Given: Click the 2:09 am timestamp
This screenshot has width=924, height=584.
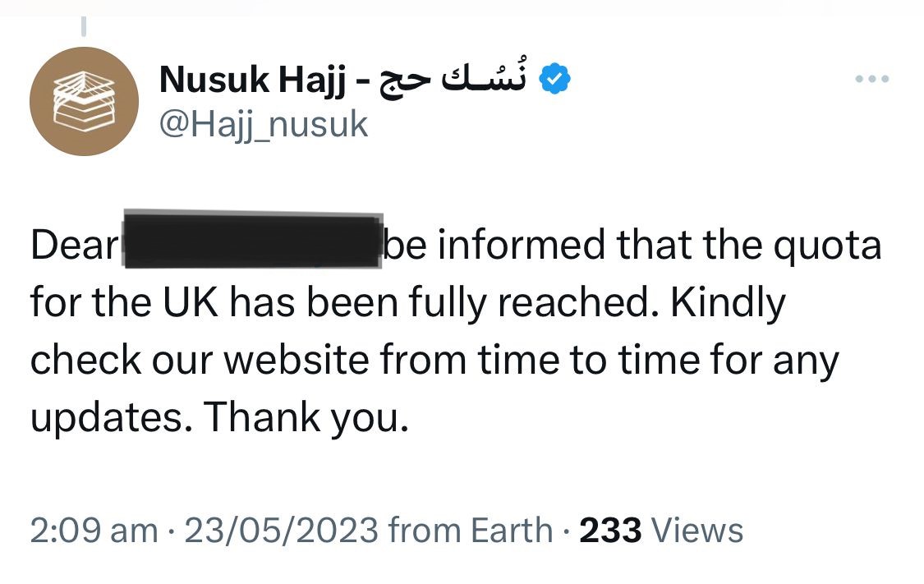Looking at the screenshot, I should [x=94, y=531].
